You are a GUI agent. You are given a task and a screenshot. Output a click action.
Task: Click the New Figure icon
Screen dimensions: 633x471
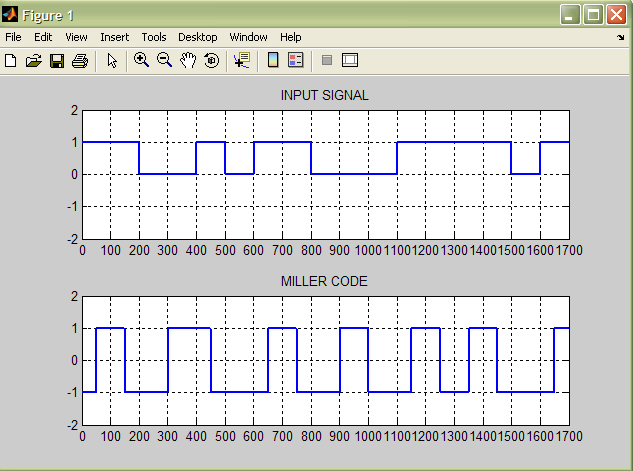[x=11, y=61]
